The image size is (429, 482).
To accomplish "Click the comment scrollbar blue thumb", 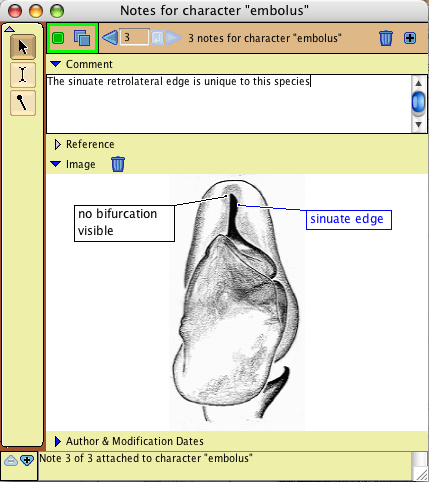I will 418,103.
